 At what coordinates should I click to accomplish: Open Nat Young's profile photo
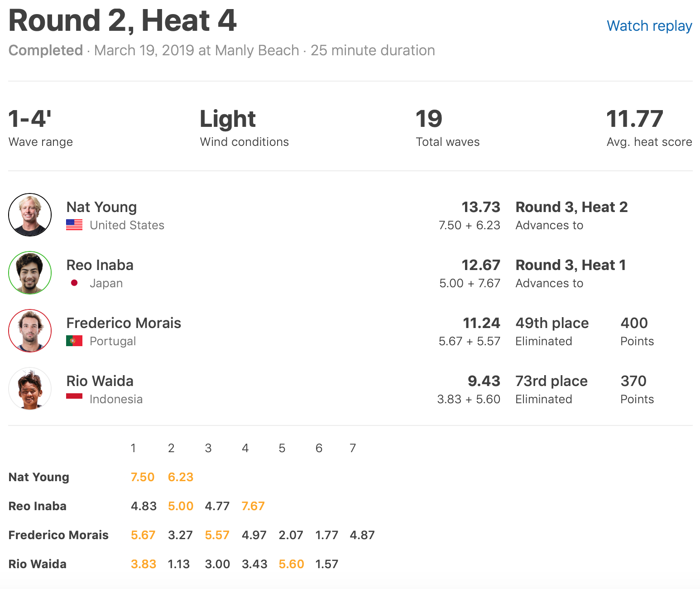pyautogui.click(x=30, y=215)
